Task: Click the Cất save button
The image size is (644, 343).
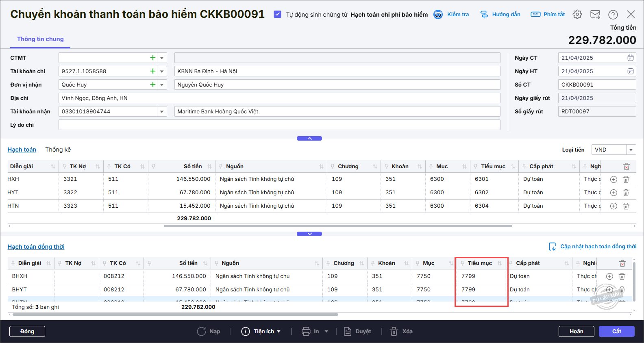Action: tap(617, 332)
